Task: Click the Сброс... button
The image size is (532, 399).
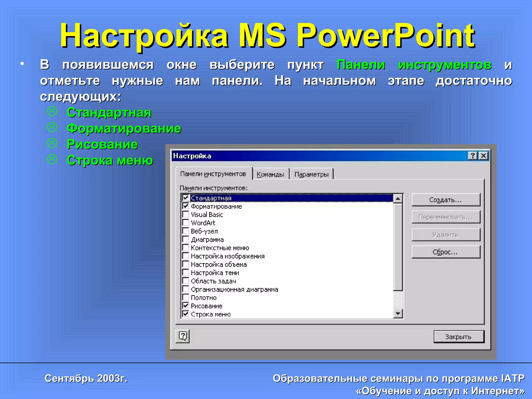Action: pyautogui.click(x=446, y=252)
